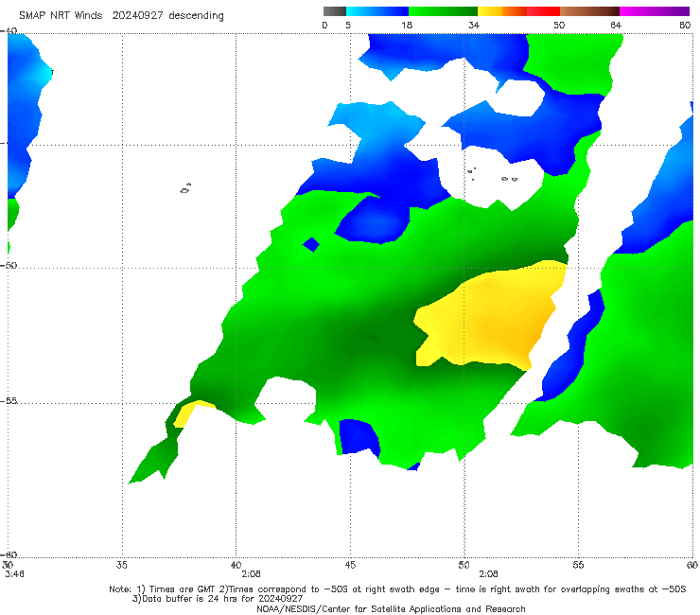Click the latitude axis label '-55'
The height and width of the screenshot is (615, 700).
pyautogui.click(x=9, y=401)
